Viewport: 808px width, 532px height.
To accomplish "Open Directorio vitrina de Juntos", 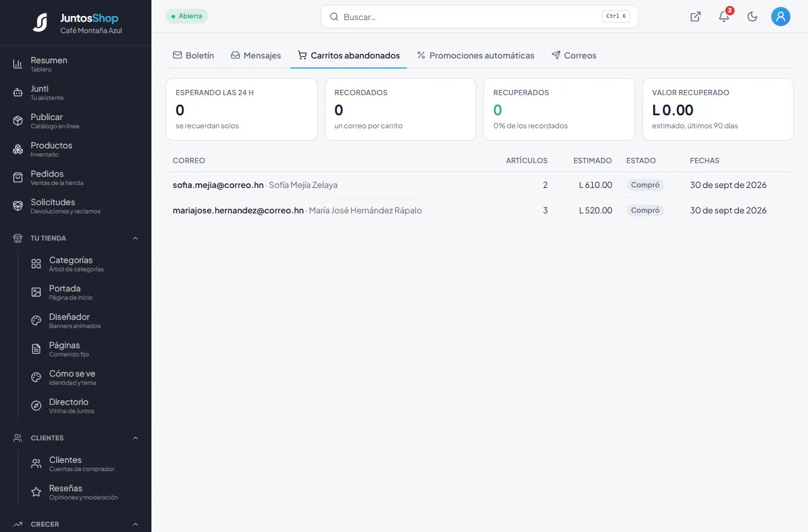I will point(85,406).
